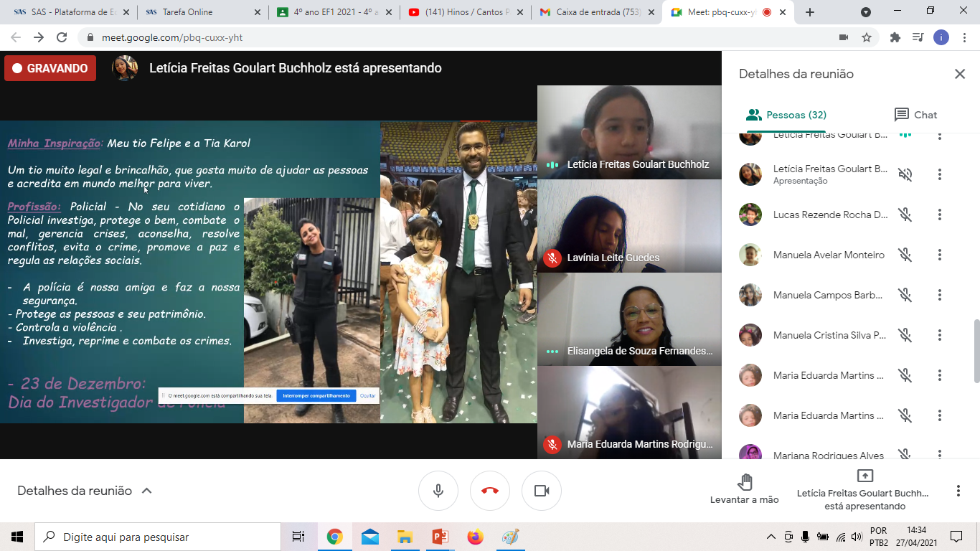Click camera permission icon in address bar
The height and width of the screenshot is (551, 980).
(844, 37)
